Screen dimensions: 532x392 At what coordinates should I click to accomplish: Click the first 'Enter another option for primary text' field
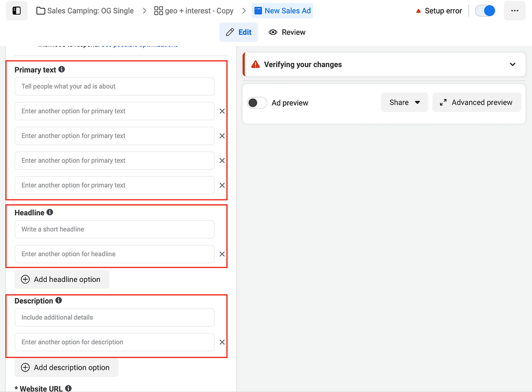point(115,111)
